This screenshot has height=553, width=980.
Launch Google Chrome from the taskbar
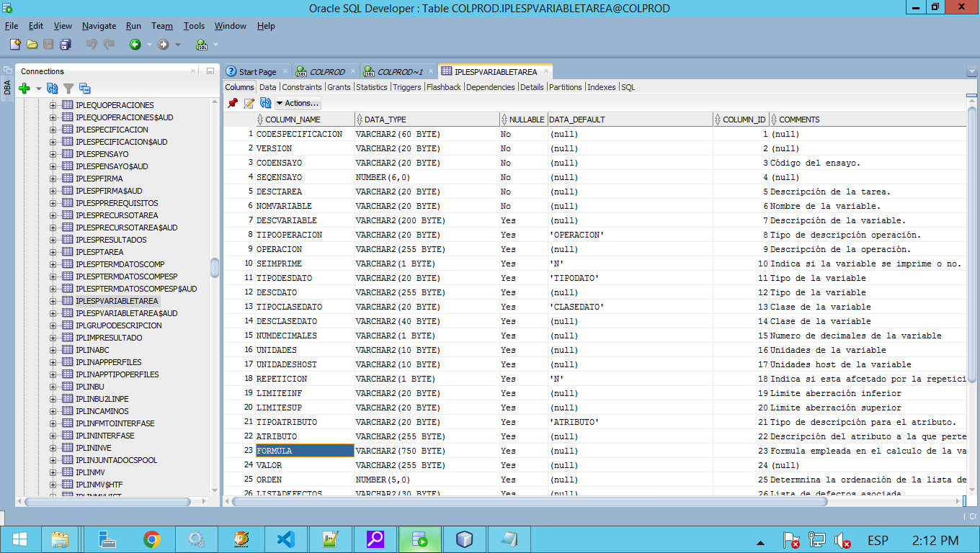pyautogui.click(x=152, y=539)
